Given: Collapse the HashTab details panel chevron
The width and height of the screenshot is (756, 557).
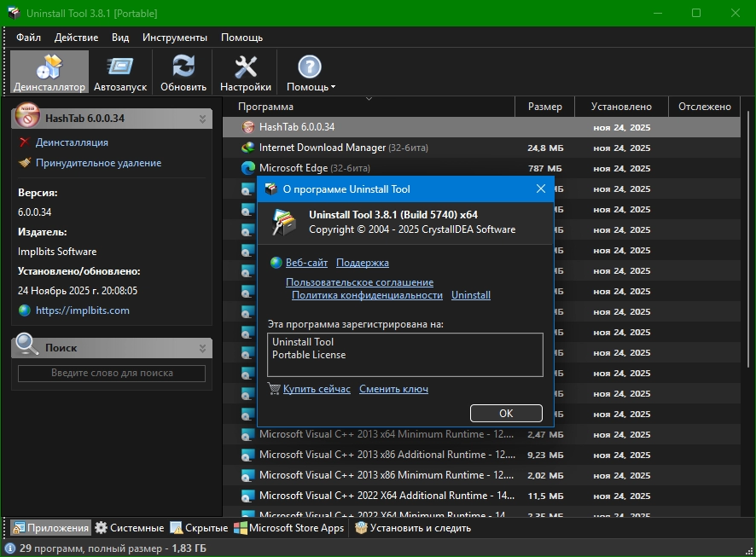Looking at the screenshot, I should 203,119.
